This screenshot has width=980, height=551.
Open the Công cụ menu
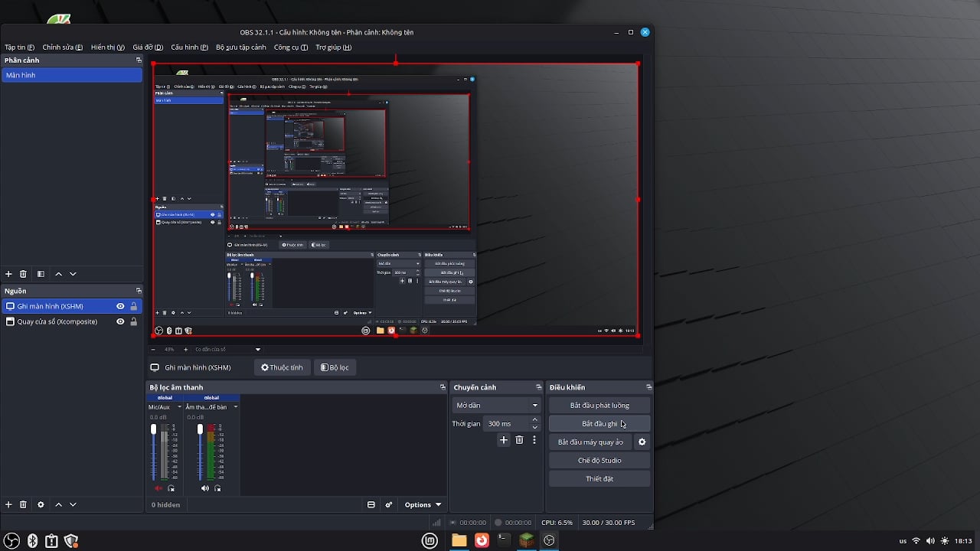click(x=290, y=47)
